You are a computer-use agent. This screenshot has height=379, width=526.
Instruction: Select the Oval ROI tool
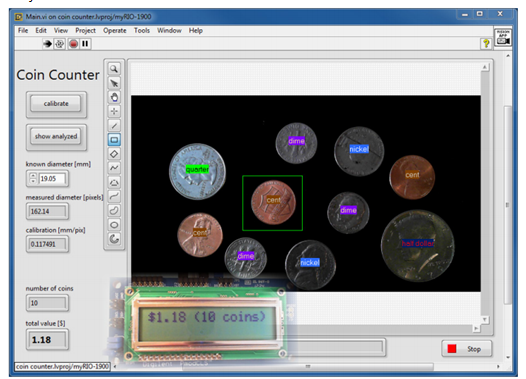(114, 225)
